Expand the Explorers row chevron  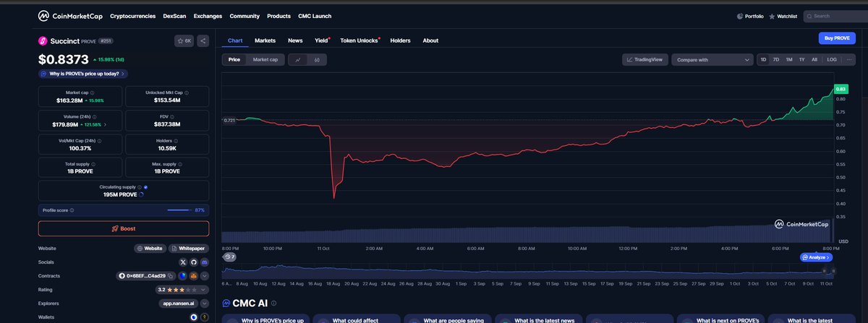coord(205,303)
